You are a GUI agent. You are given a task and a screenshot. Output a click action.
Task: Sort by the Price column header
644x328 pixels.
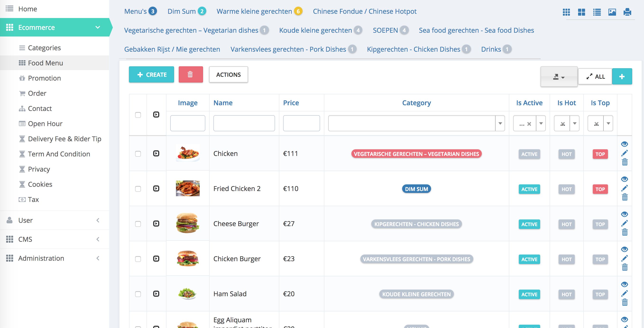click(x=291, y=103)
